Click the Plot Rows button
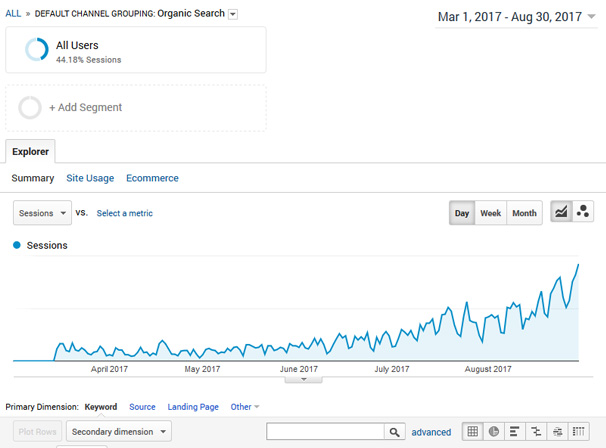 coord(37,431)
